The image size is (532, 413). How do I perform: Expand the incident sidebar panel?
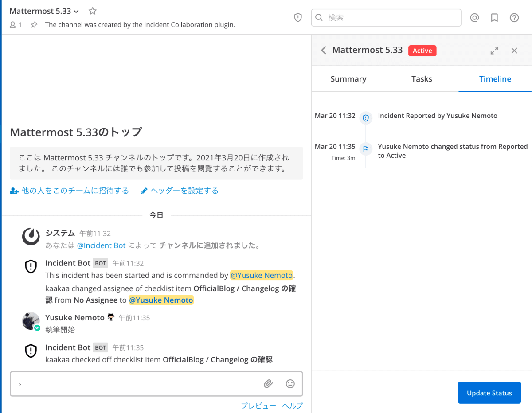point(494,51)
